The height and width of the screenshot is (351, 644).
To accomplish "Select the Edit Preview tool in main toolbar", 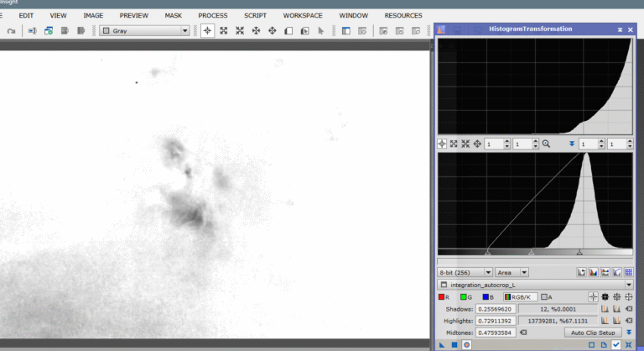I will pyautogui.click(x=304, y=31).
